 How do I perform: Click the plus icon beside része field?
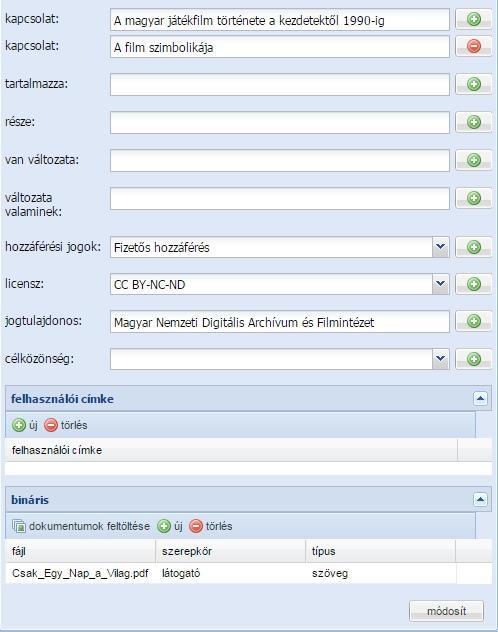point(473,122)
